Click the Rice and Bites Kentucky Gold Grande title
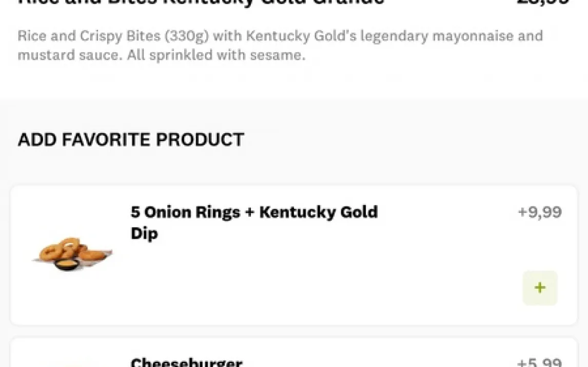 point(201,2)
